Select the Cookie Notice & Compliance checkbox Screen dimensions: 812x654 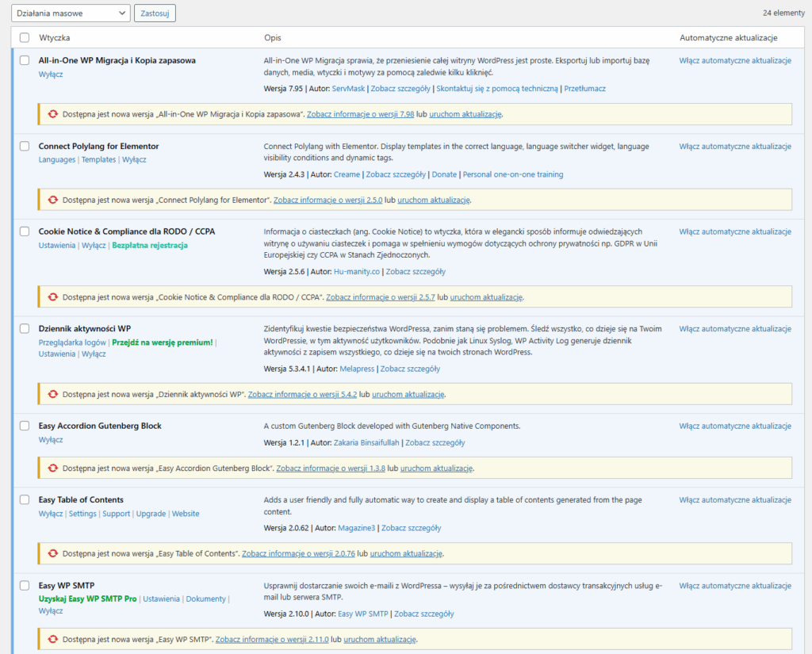point(24,231)
